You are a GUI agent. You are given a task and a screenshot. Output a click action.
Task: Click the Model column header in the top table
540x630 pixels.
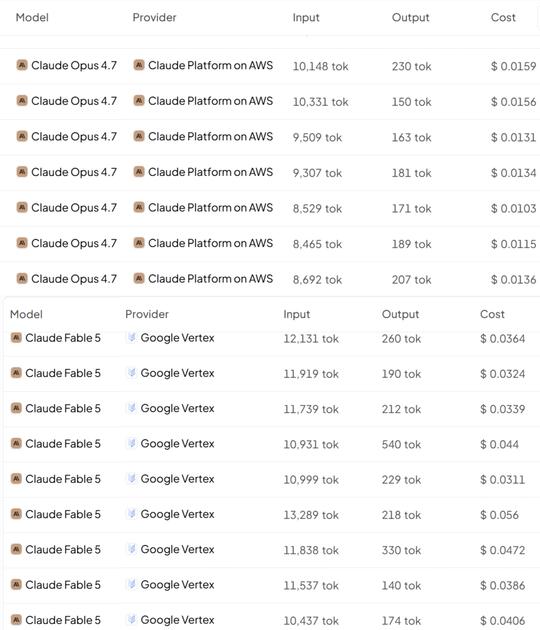[32, 17]
